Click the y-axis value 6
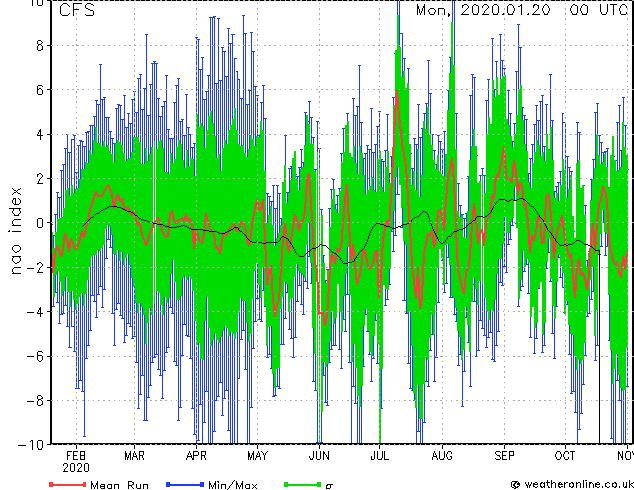The width and height of the screenshot is (634, 490). pos(40,90)
